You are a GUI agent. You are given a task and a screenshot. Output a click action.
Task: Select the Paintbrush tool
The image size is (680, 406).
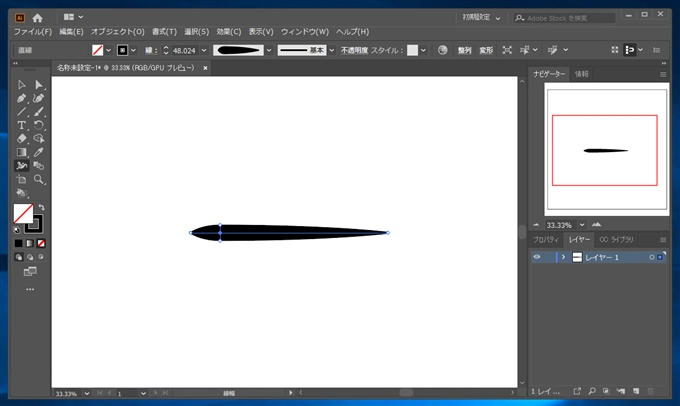[x=39, y=111]
